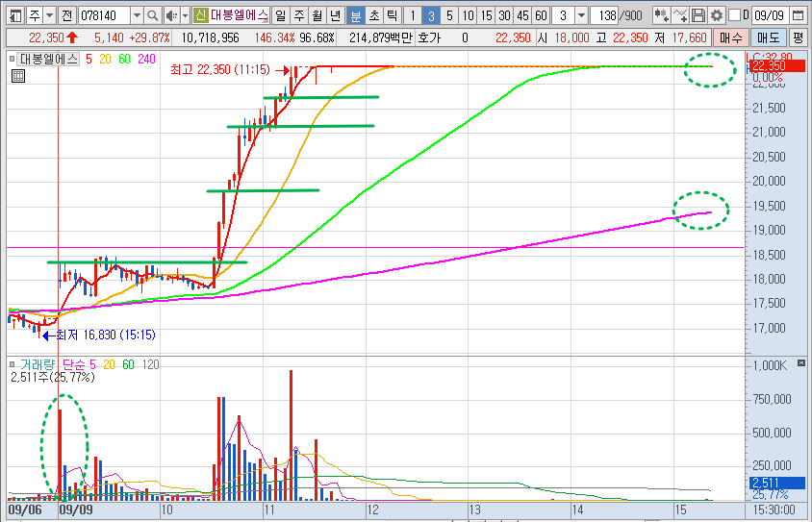Click the volume value 10,718,956
This screenshot has width=812, height=522.
(x=211, y=37)
